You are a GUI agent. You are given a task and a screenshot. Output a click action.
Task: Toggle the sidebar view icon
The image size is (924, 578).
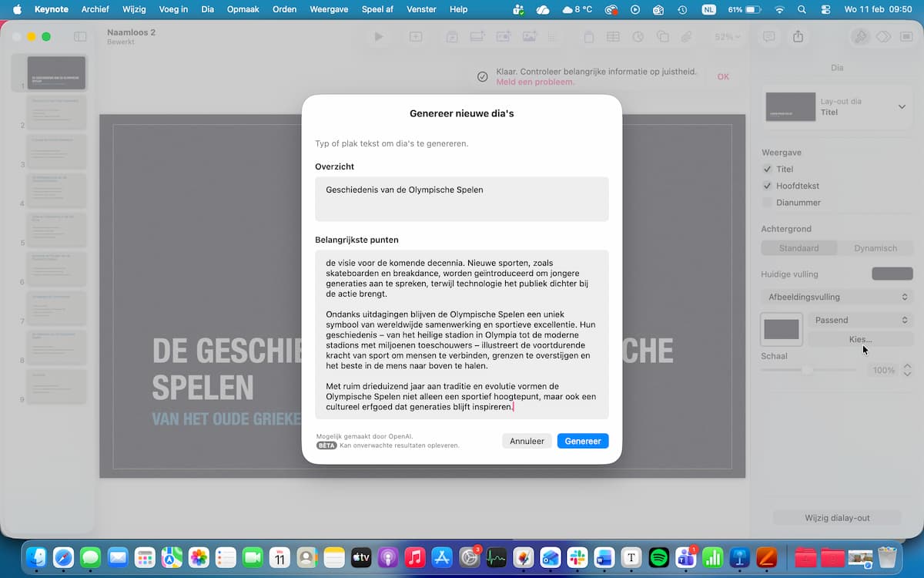pyautogui.click(x=80, y=37)
